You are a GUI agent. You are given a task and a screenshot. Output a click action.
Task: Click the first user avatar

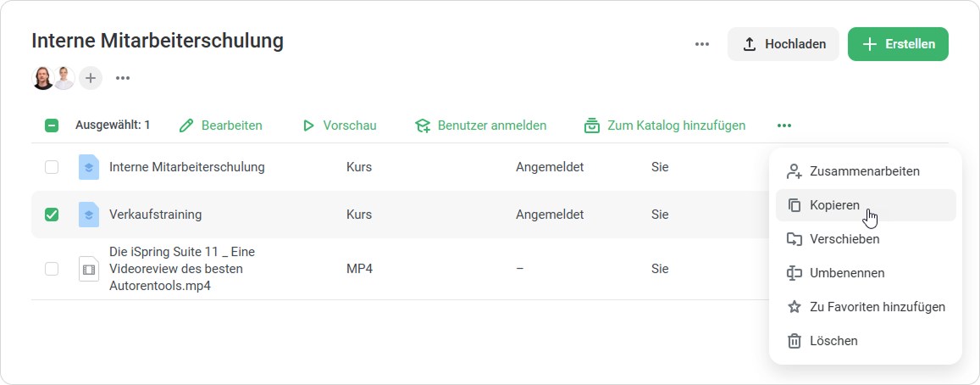click(42, 78)
